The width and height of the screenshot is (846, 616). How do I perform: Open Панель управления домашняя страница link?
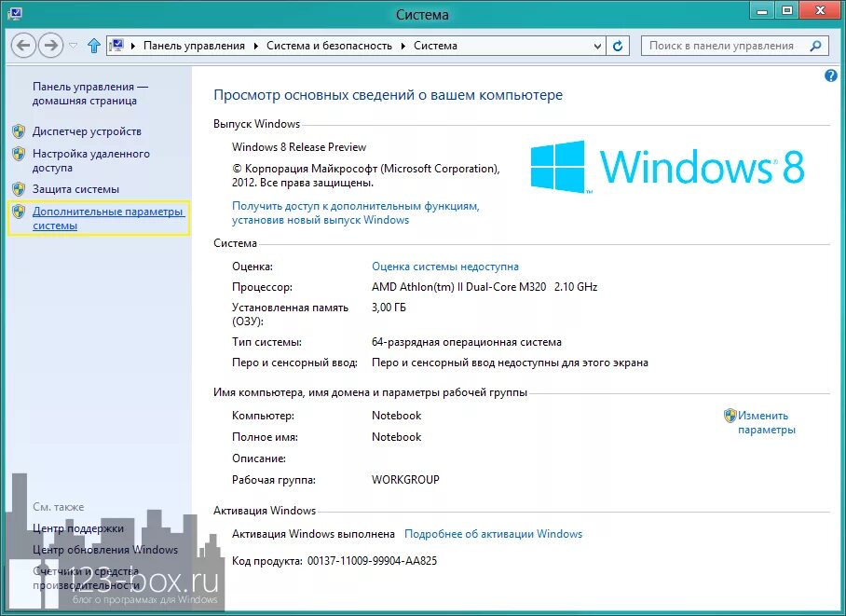pyautogui.click(x=90, y=93)
